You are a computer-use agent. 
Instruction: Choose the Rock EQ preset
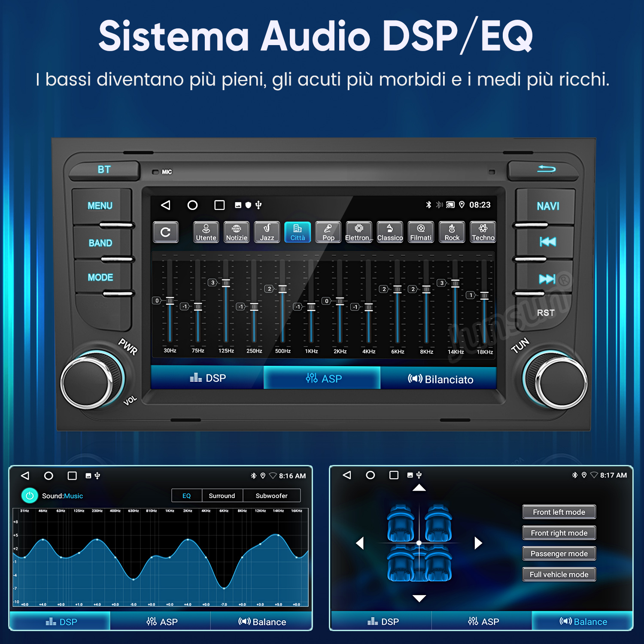click(x=452, y=232)
